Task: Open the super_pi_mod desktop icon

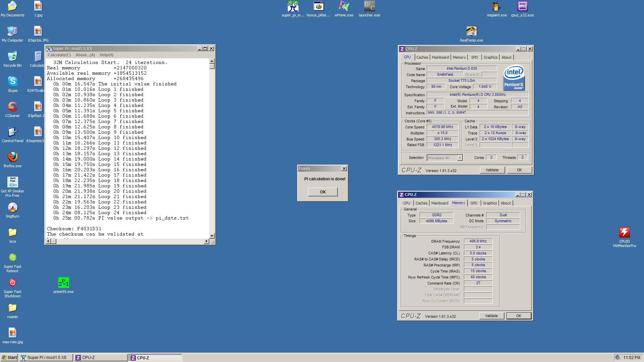Action: point(293,8)
